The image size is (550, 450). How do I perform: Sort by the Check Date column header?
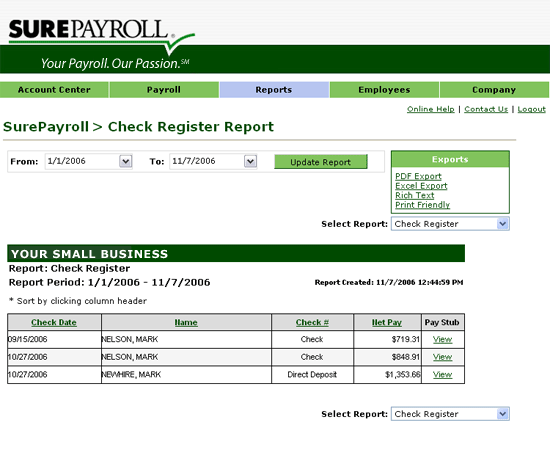tap(54, 322)
